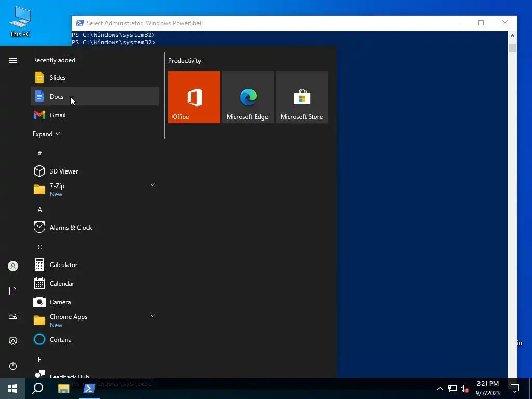532x399 pixels.
Task: Jump to the '#' letter group header
Action: [39, 153]
